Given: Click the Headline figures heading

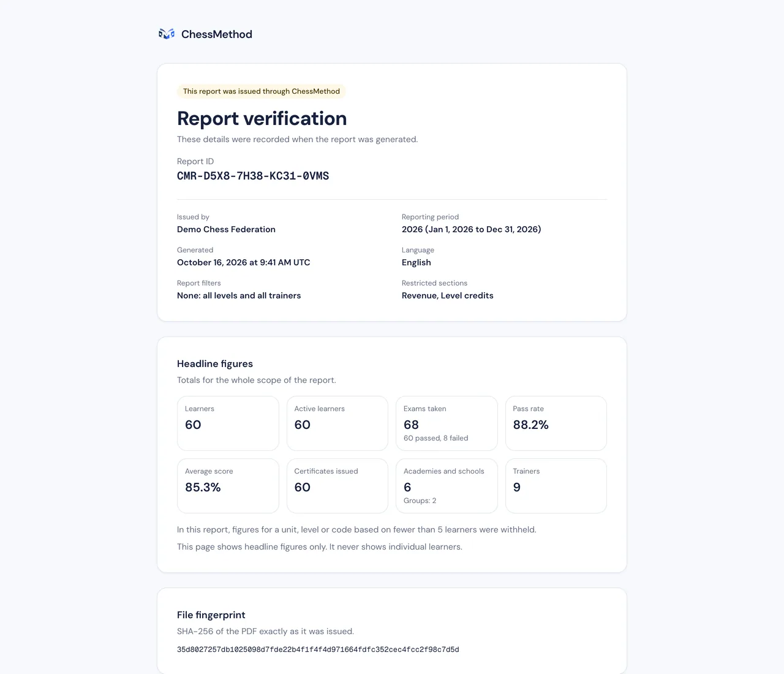Looking at the screenshot, I should point(215,364).
